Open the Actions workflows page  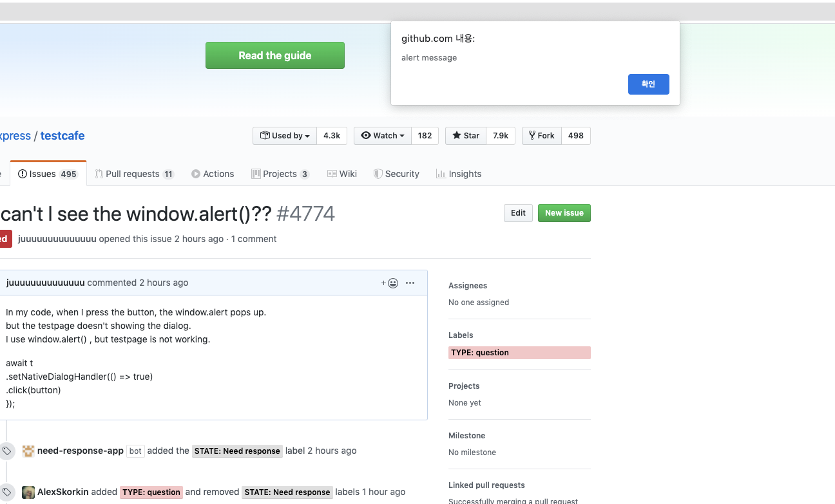(213, 173)
